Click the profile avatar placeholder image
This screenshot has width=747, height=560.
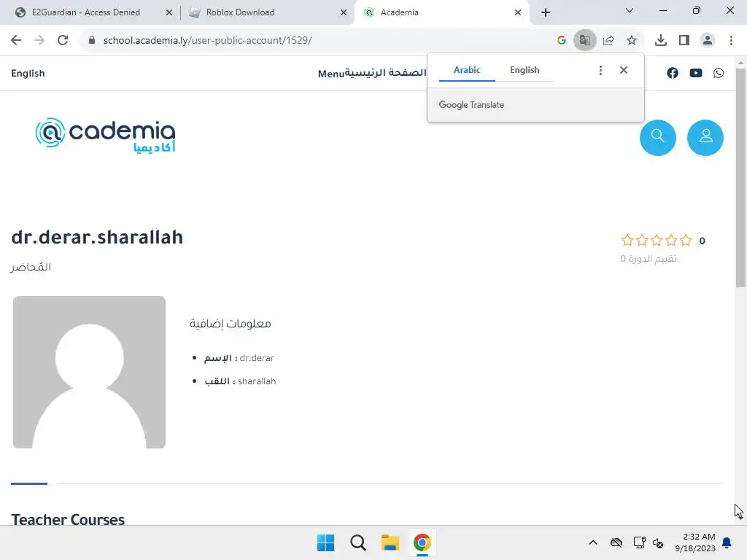pos(89,372)
